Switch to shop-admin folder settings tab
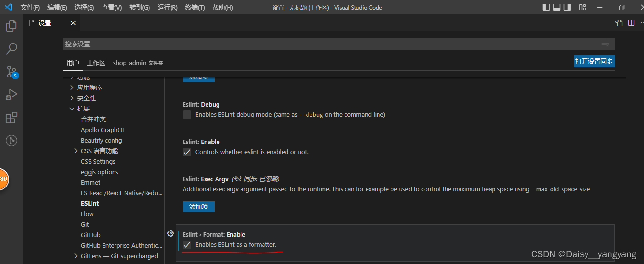 [138, 63]
